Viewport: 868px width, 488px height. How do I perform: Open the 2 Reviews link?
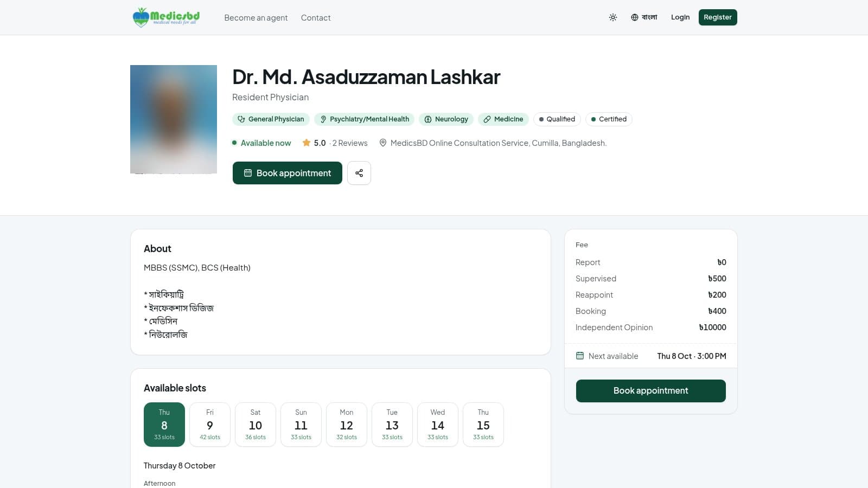[350, 143]
